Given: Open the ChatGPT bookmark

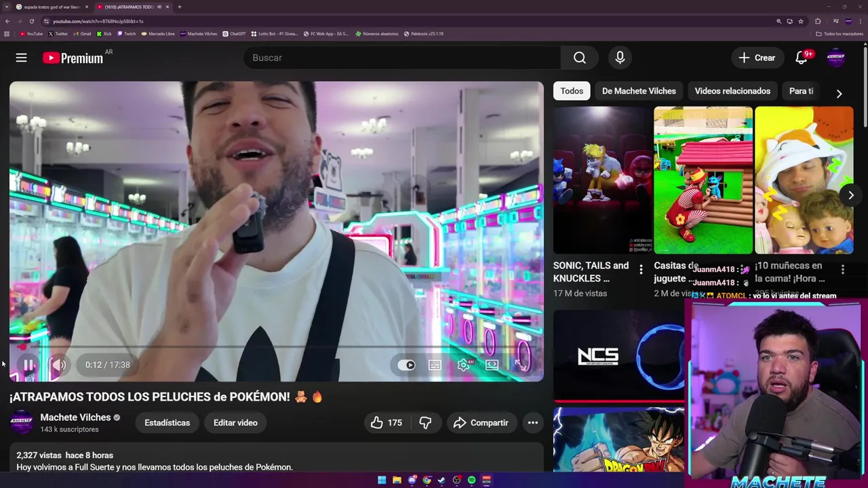Looking at the screenshot, I should [x=235, y=33].
